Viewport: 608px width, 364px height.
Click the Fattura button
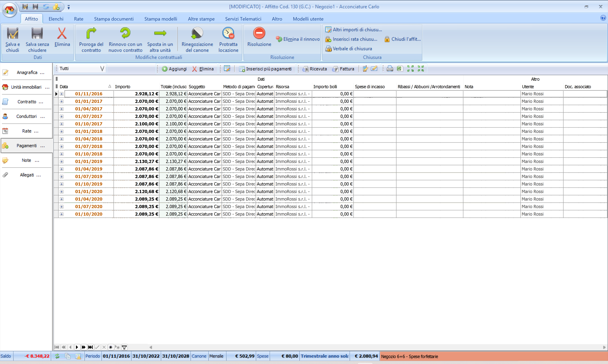[343, 69]
